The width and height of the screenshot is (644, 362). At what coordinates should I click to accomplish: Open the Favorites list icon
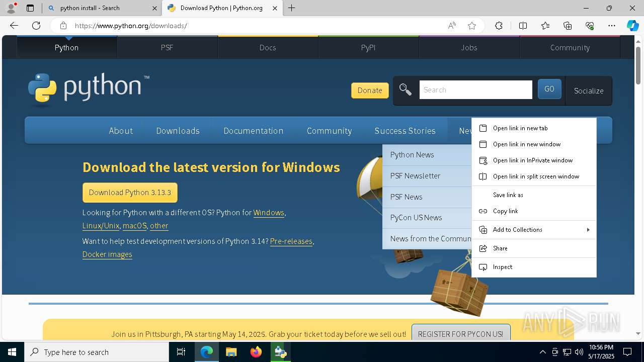[x=545, y=26]
